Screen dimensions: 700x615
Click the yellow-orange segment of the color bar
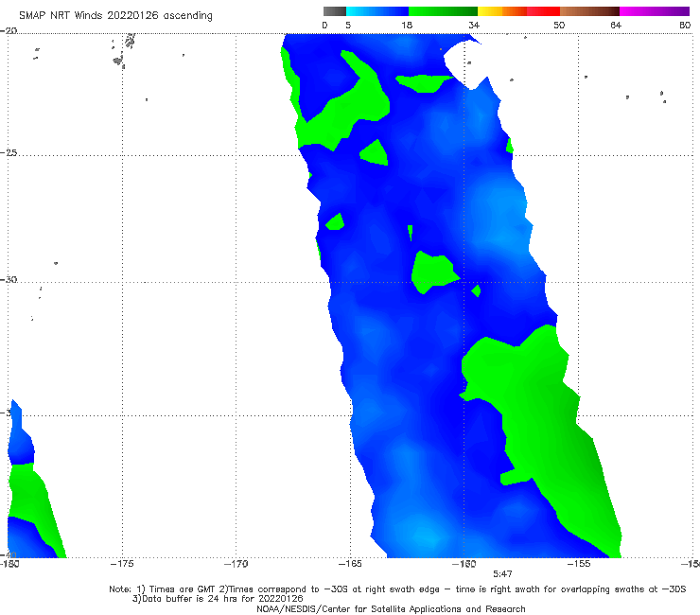[x=501, y=11]
